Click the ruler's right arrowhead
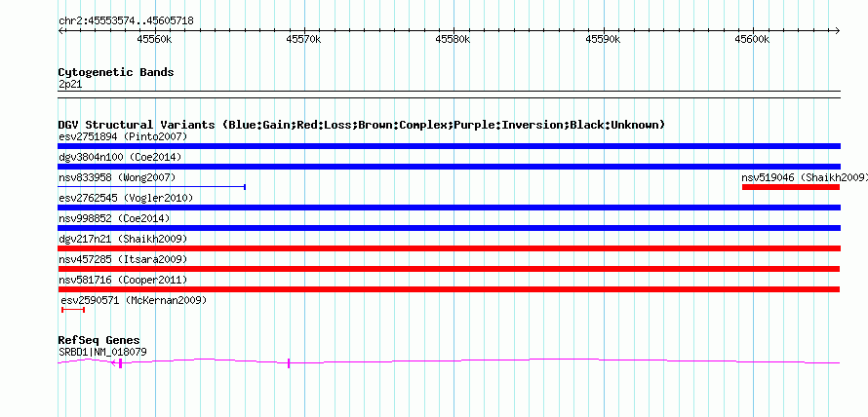Screen dimensions: 868x417 (838, 30)
